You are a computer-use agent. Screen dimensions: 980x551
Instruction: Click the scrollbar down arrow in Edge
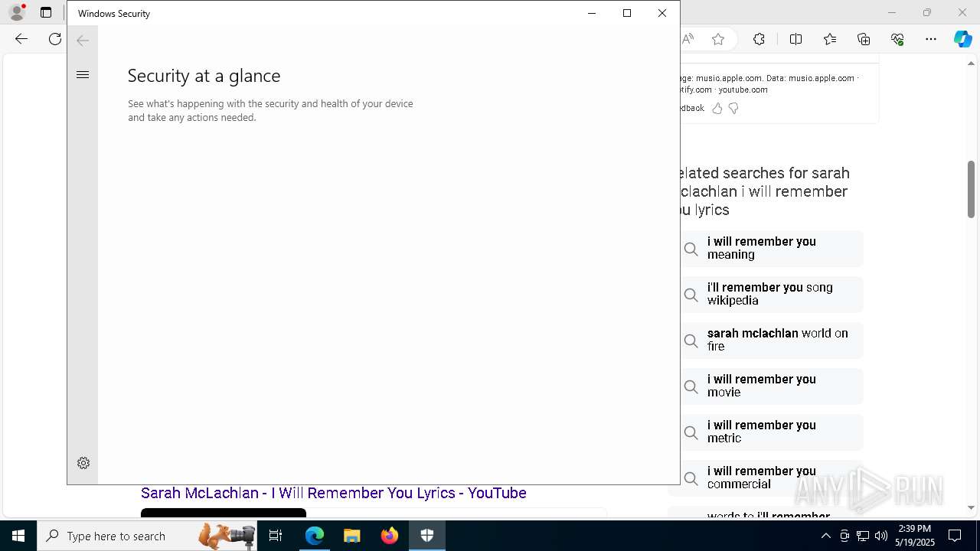click(x=971, y=508)
